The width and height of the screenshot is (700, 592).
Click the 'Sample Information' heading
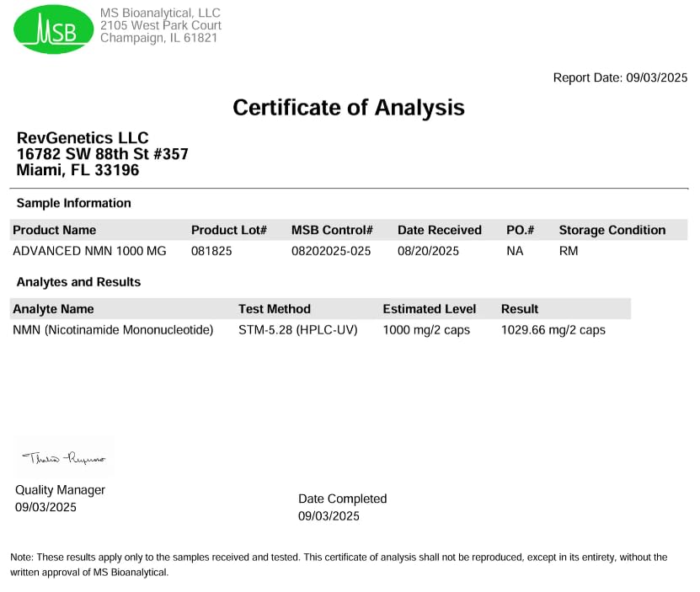pos(73,203)
